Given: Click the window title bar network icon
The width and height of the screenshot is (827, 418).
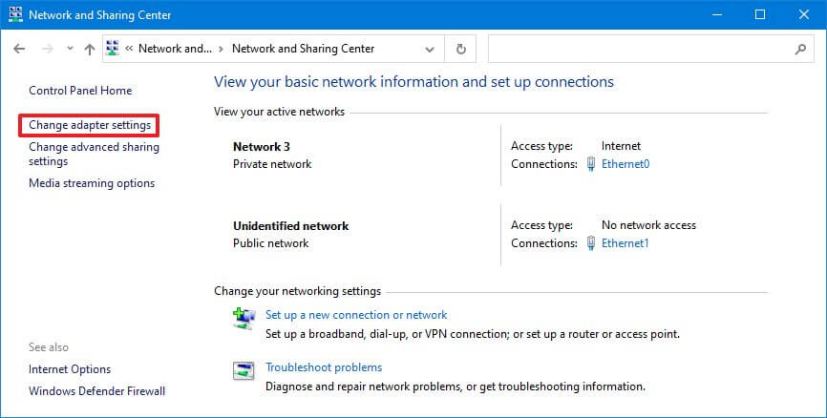Looking at the screenshot, I should 15,14.
